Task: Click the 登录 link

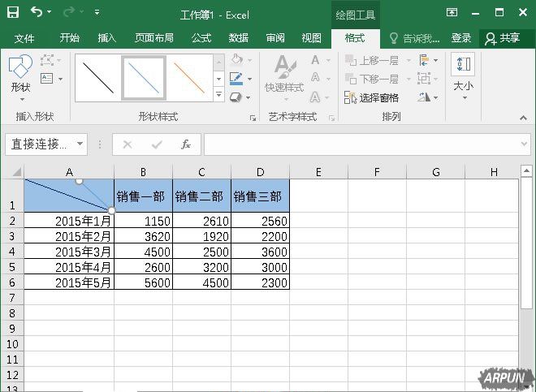Action: tap(461, 38)
